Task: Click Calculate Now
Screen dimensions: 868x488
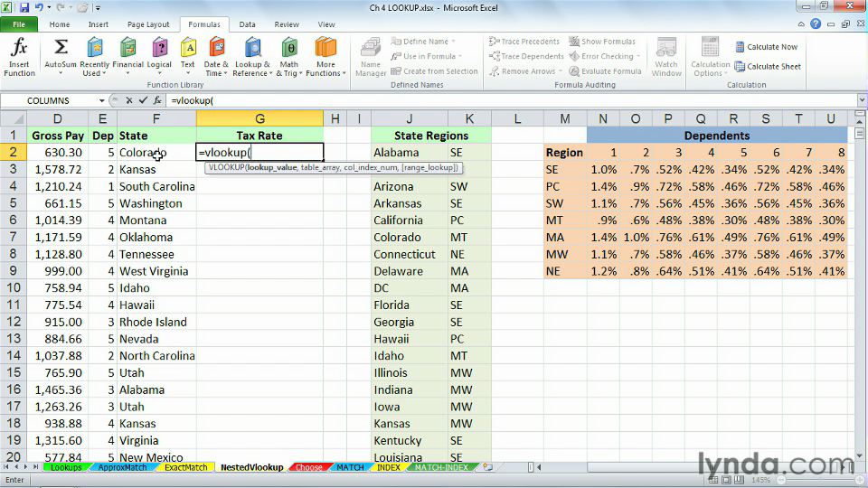Action: (x=767, y=47)
